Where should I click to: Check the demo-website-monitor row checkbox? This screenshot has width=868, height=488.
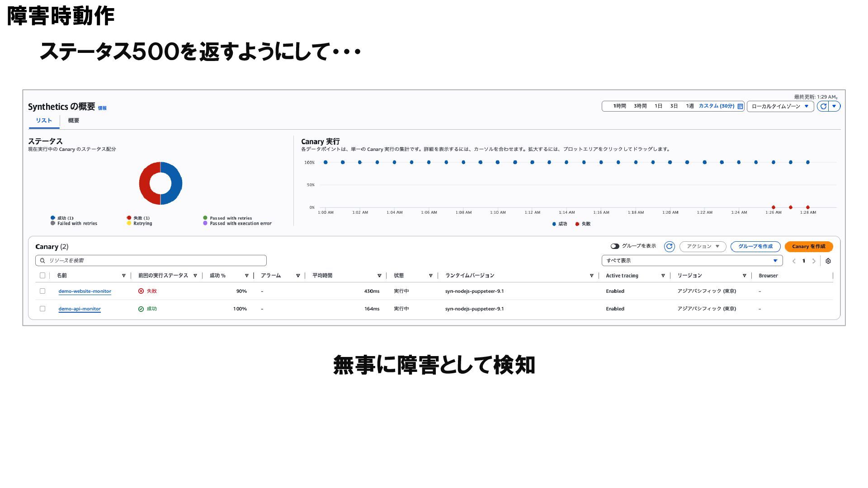(42, 291)
